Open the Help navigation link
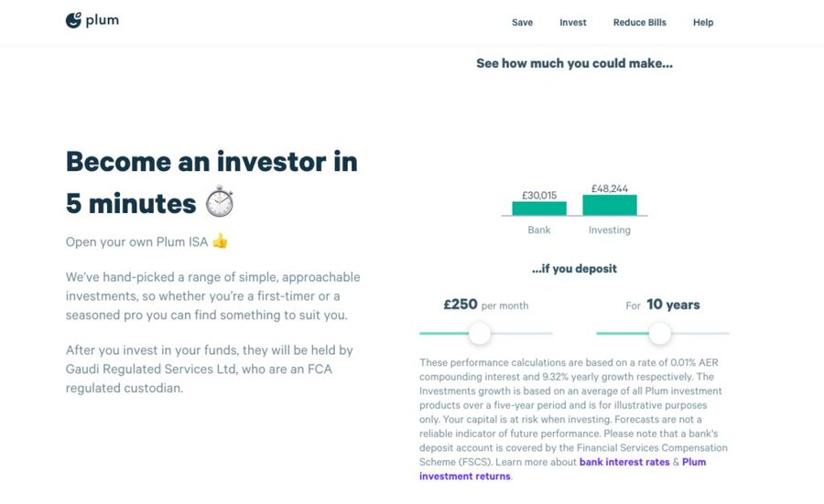The height and width of the screenshot is (504, 824). point(703,23)
